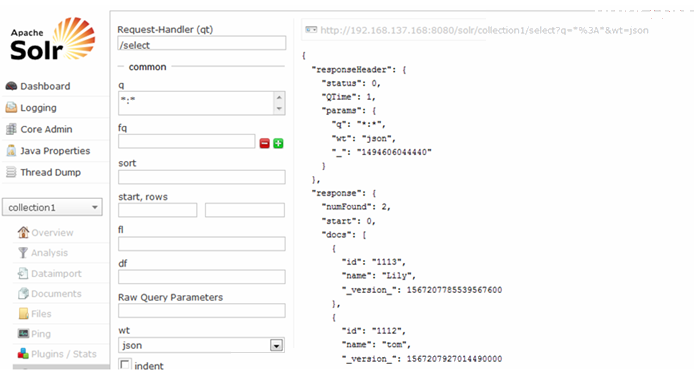This screenshot has height=387, width=694.
Task: Open the Core Admin icon
Action: click(11, 129)
